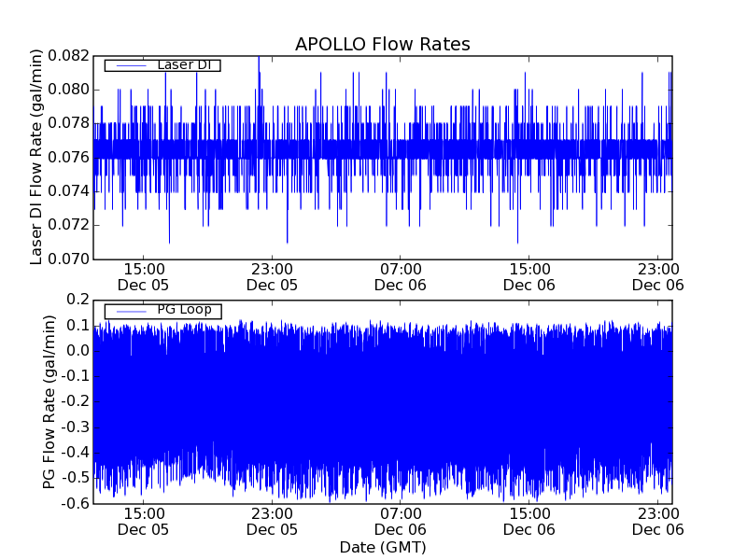747x560 pixels.
Task: Click "23:00 Dec 06" under the Laser DI plot
Action: coord(658,277)
